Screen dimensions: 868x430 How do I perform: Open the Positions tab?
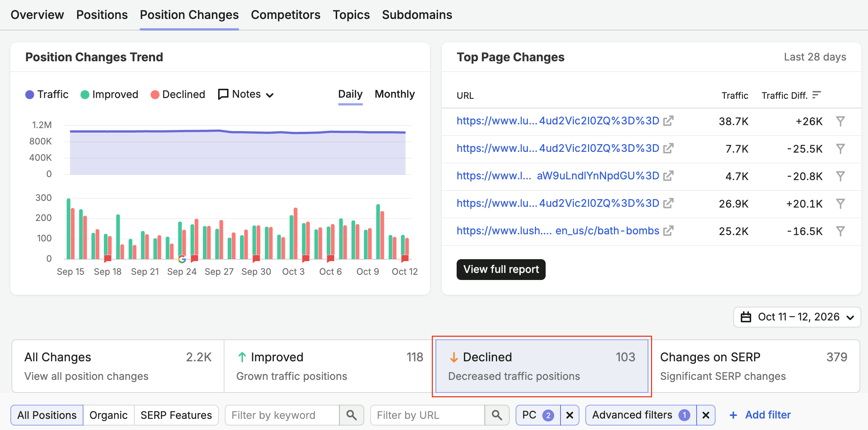pos(102,15)
